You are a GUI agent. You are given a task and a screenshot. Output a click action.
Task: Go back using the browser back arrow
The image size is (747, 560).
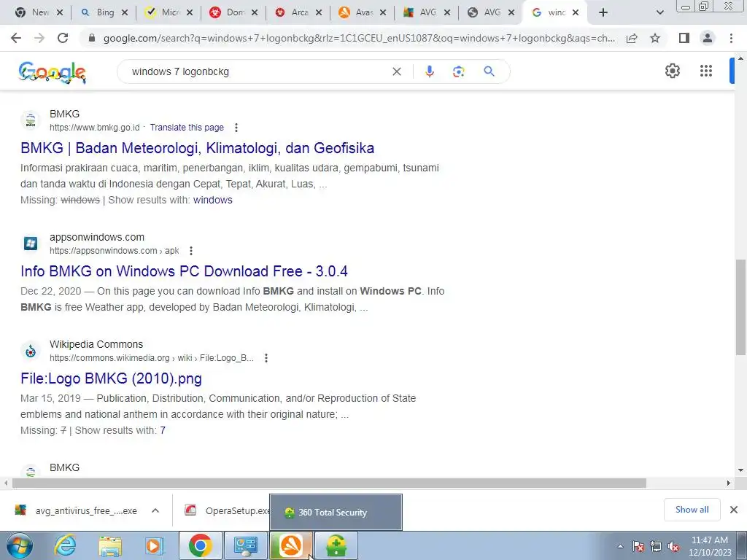click(x=16, y=38)
